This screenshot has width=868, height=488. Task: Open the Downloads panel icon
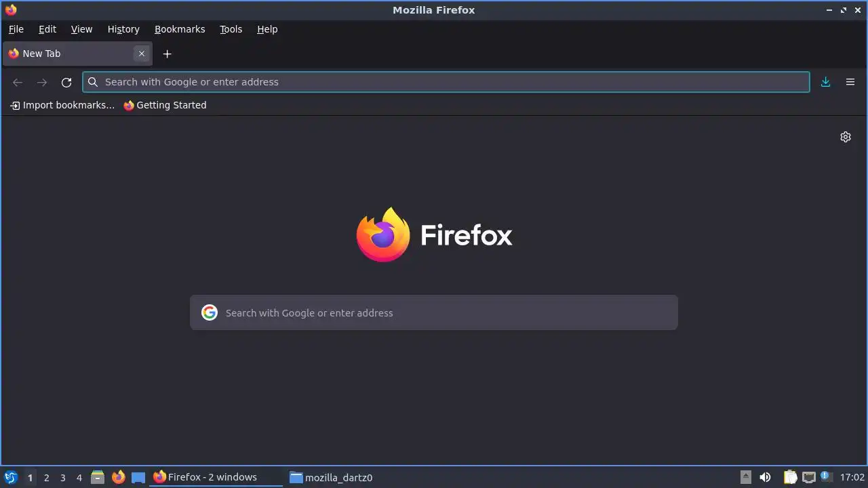pyautogui.click(x=825, y=82)
